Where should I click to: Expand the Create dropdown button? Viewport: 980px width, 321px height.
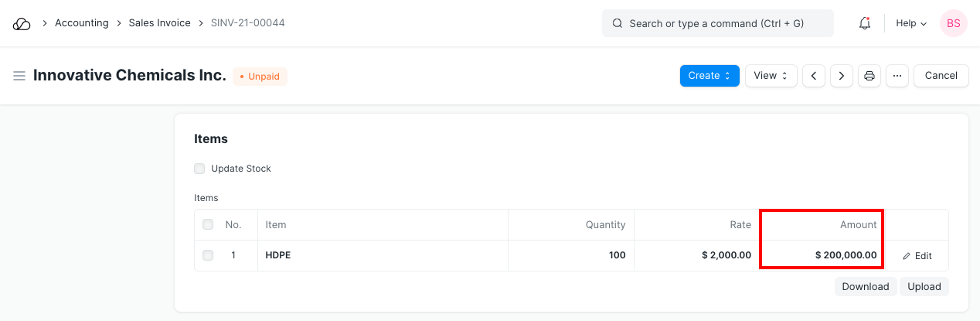(x=709, y=76)
